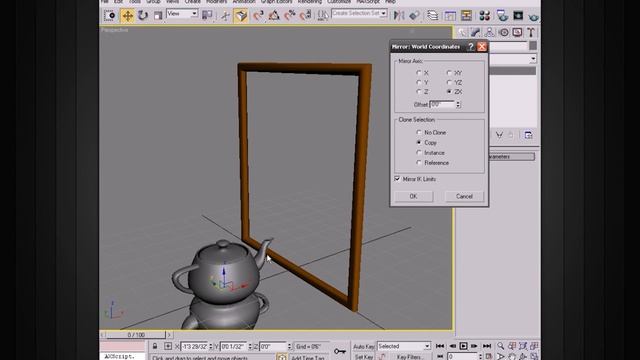Click the X coordinate field

pyautogui.click(x=194, y=347)
